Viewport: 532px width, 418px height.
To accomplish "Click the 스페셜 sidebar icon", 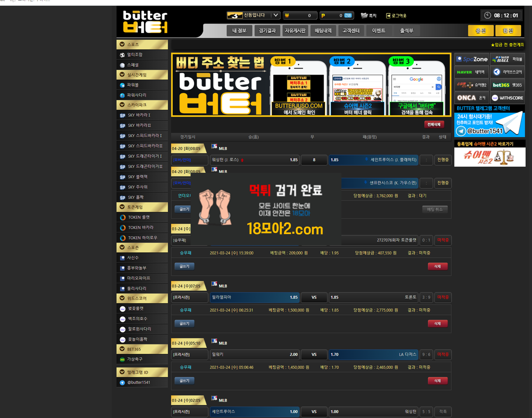I will pos(122,65).
